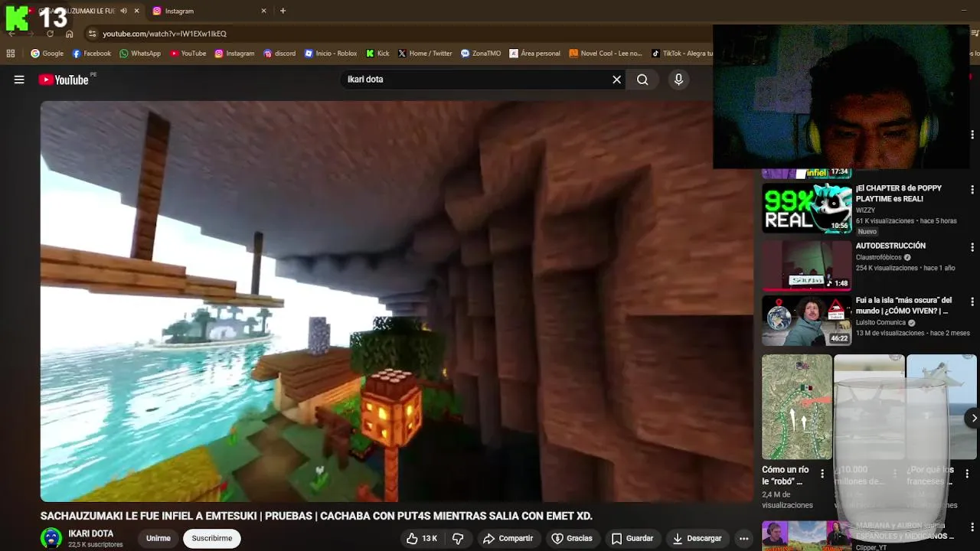Open the WIZZY channel name
Viewport: 980px width, 551px height.
point(865,210)
